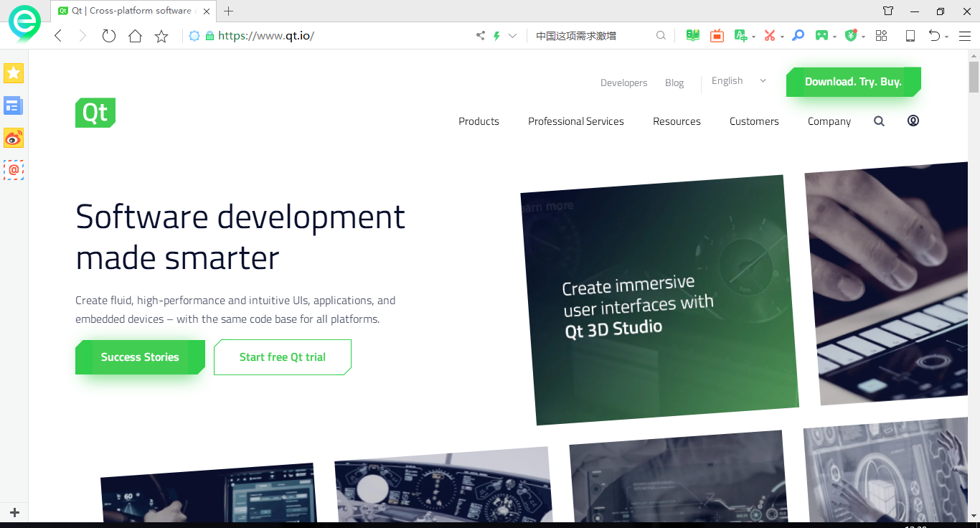Click the mobile device toolbar icon

(x=910, y=36)
